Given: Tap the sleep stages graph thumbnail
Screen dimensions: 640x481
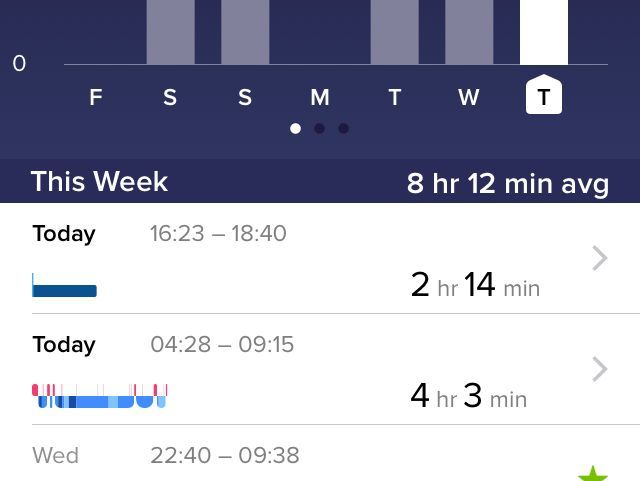Looking at the screenshot, I should (100, 396).
